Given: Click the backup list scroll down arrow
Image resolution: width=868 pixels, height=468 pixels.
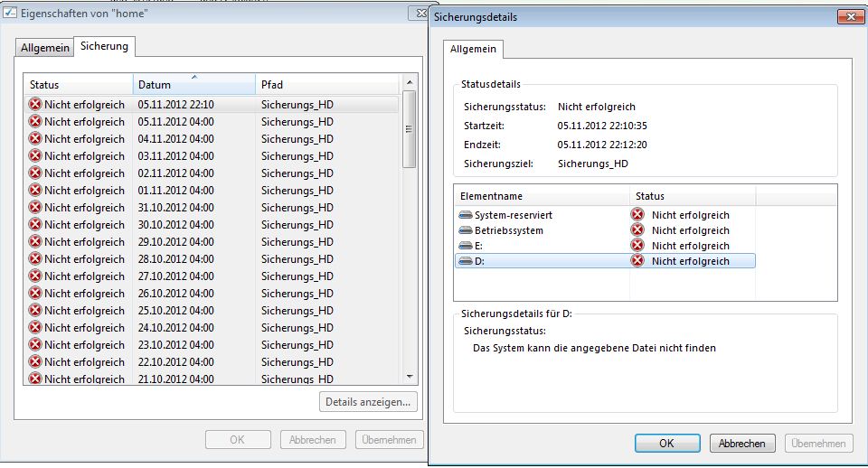Looking at the screenshot, I should click(x=410, y=376).
